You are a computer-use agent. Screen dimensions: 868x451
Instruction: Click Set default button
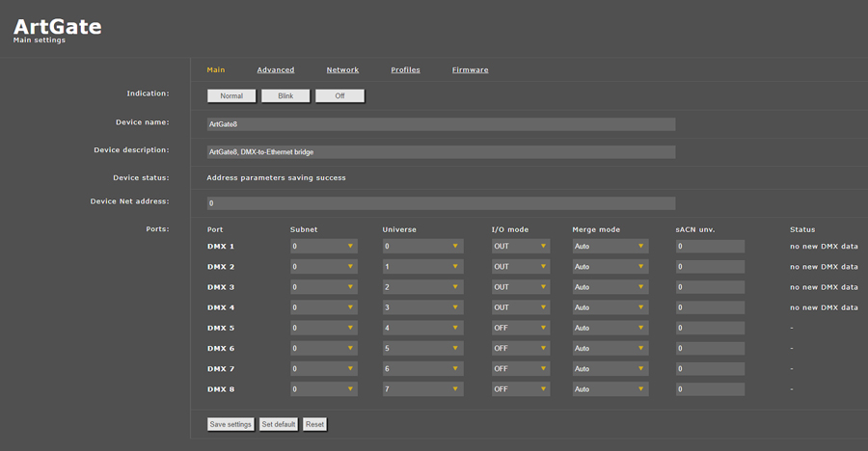pos(279,424)
